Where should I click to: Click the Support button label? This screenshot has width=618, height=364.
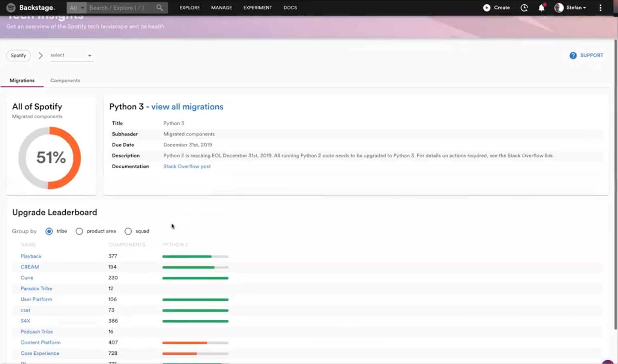[592, 56]
